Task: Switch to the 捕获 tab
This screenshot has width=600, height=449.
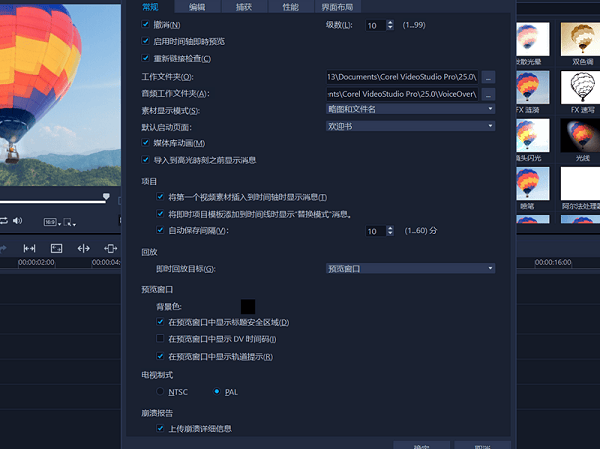Action: 244,7
